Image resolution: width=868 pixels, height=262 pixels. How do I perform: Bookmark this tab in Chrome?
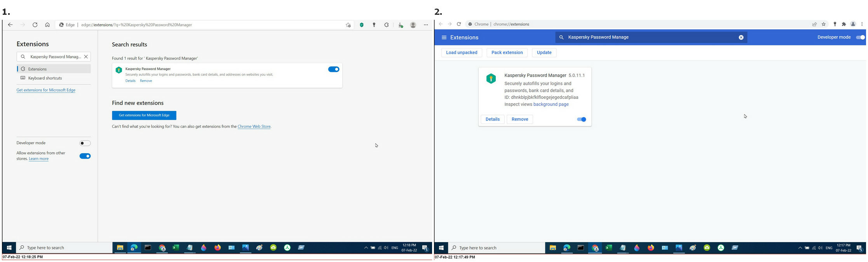tap(824, 24)
